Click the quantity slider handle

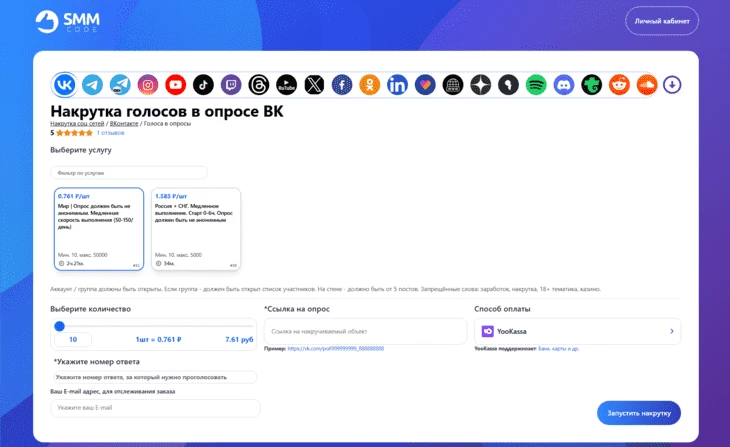[x=59, y=326]
